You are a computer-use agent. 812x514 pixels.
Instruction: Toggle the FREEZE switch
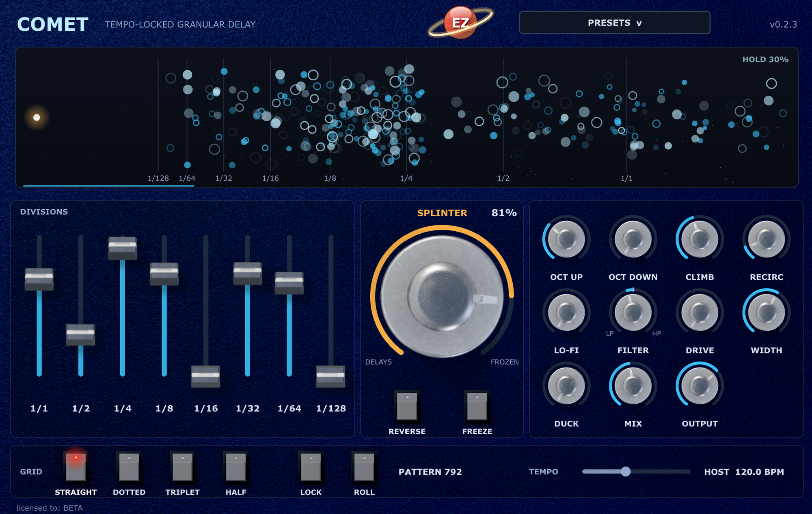point(477,406)
